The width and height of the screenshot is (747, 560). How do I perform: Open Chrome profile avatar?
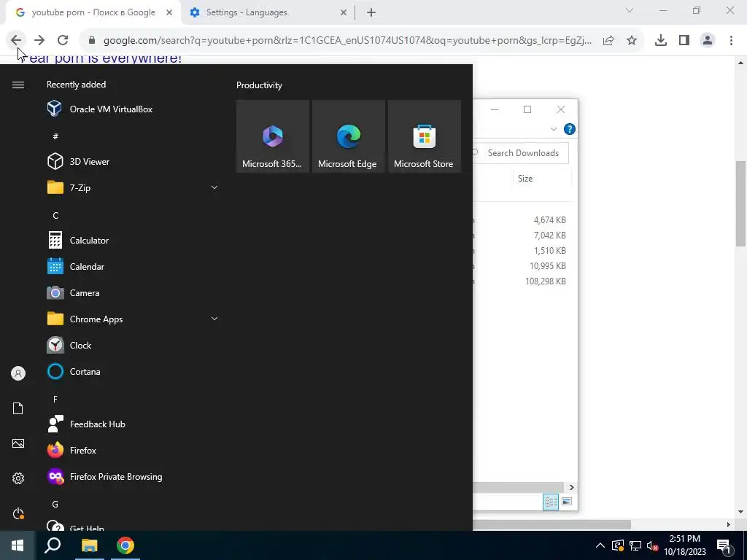[x=708, y=41]
